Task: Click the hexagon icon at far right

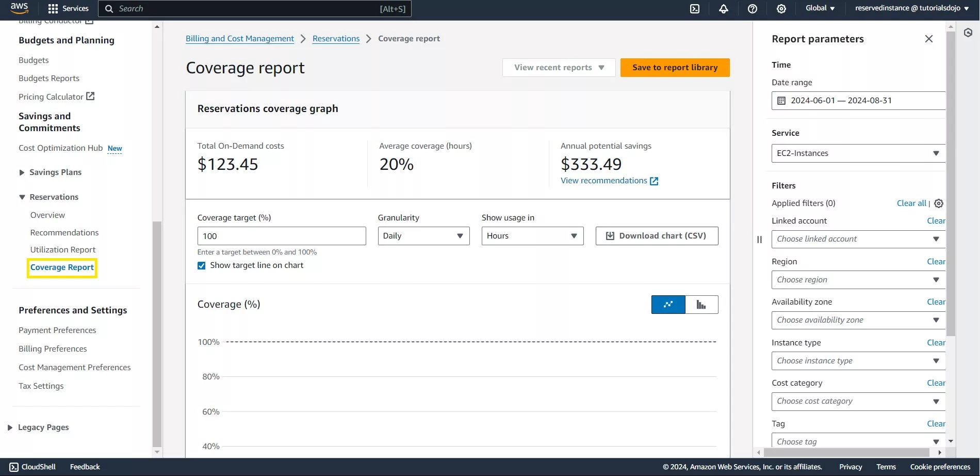Action: pos(968,33)
